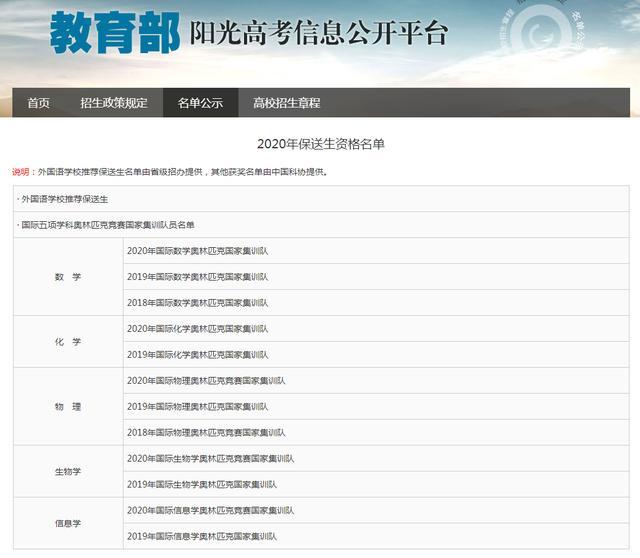The width and height of the screenshot is (640, 558).
Task: Open 外国语学校推荐保送生 list link
Action: pos(64,199)
